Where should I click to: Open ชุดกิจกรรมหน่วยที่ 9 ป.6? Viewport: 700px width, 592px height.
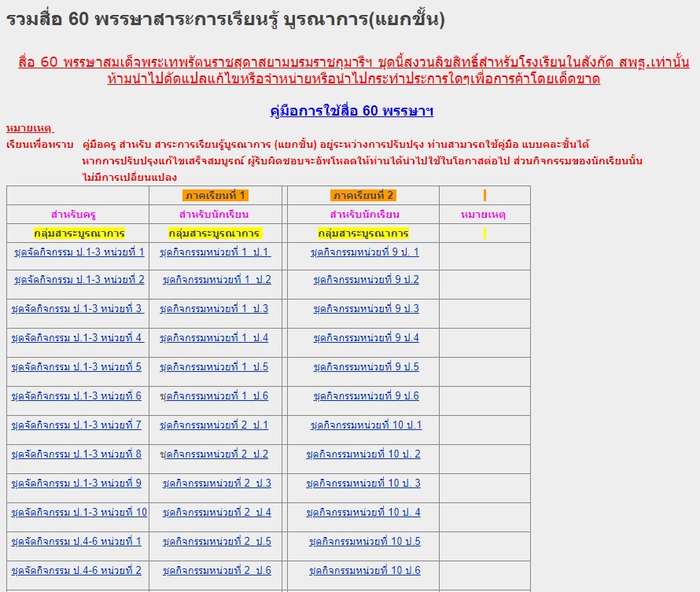click(x=366, y=395)
